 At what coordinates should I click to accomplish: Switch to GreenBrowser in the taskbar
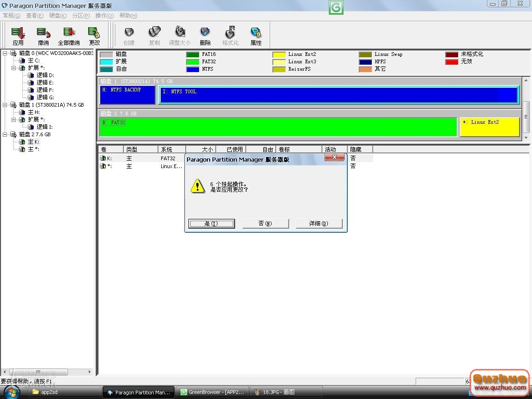tap(214, 393)
